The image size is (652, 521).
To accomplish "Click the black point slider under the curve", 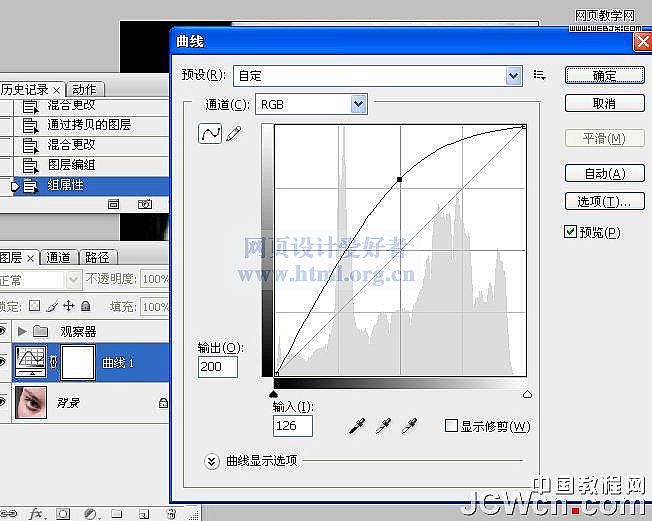I will (x=273, y=394).
